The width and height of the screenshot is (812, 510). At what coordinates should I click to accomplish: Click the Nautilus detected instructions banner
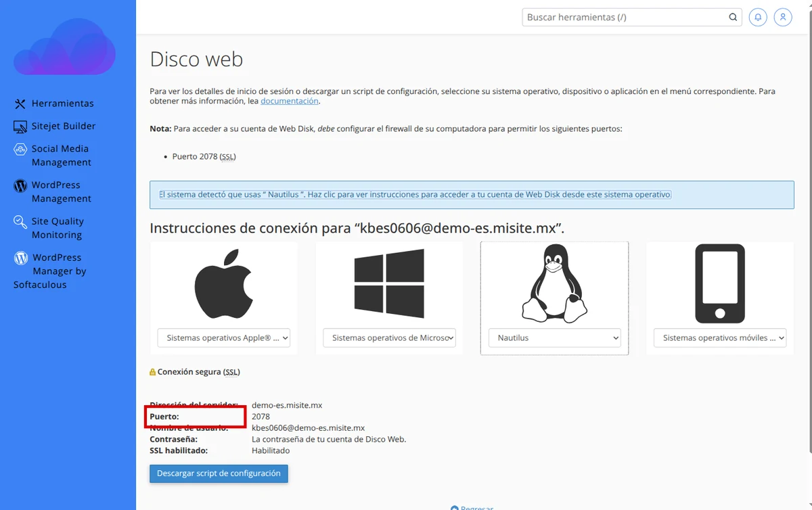(x=472, y=195)
